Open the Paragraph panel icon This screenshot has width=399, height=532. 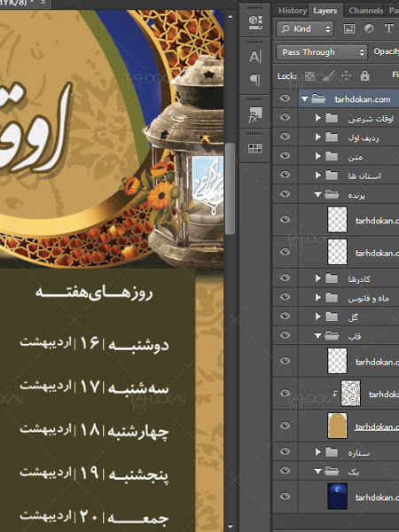coord(255,81)
